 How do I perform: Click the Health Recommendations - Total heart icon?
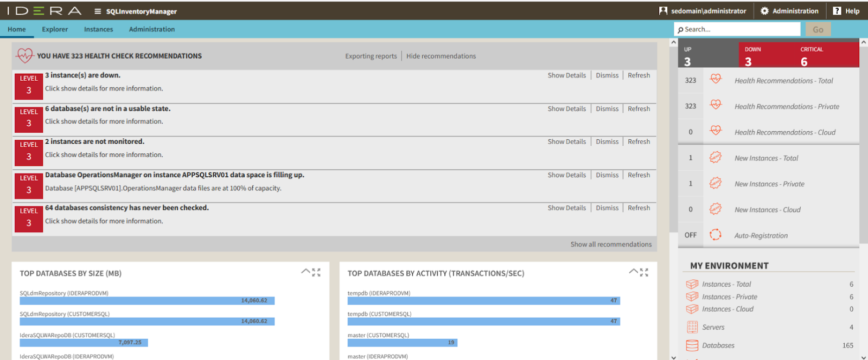(716, 79)
